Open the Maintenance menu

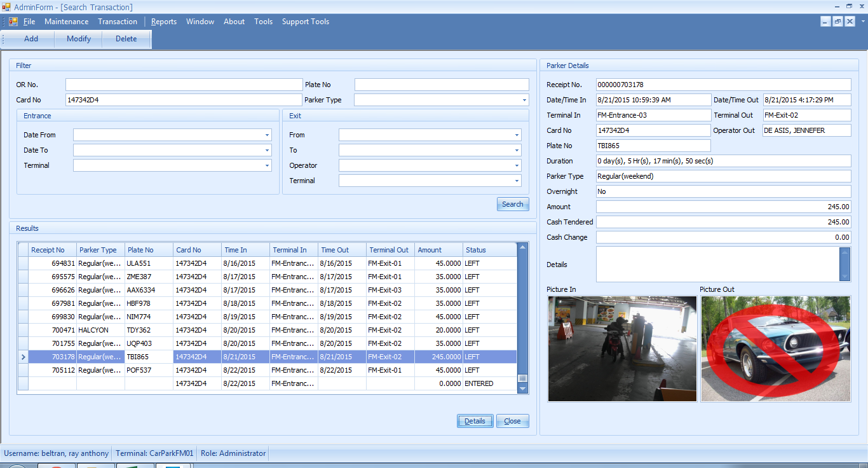(x=66, y=22)
